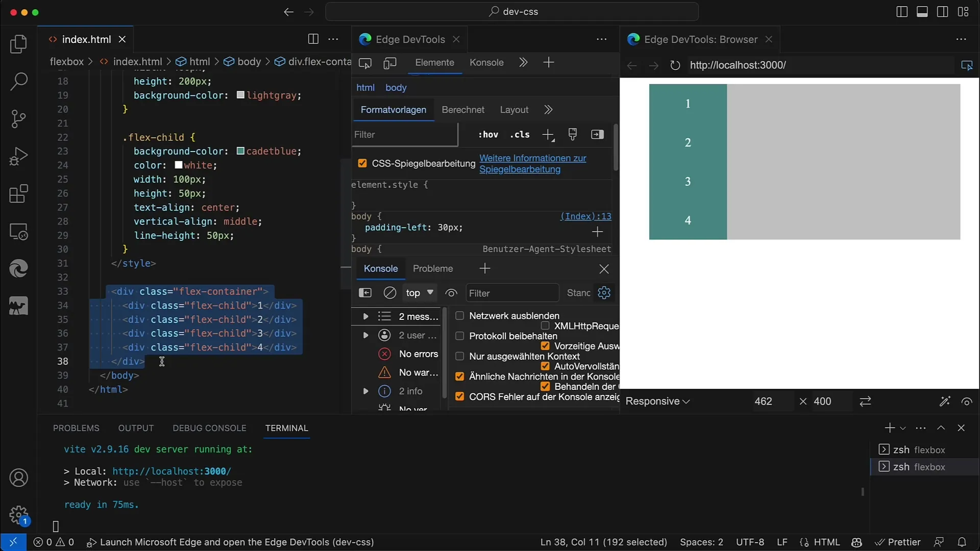Expand the 2 info group
The image size is (980, 551).
(x=365, y=391)
